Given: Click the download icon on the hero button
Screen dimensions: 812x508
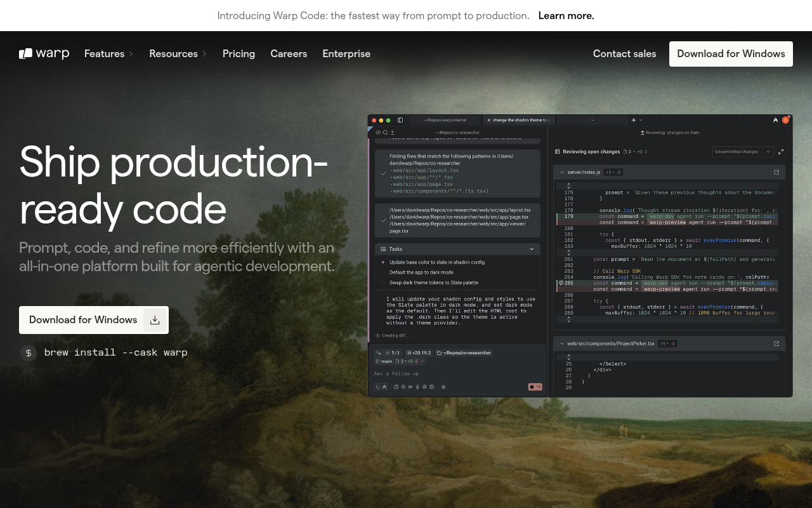Looking at the screenshot, I should point(155,320).
